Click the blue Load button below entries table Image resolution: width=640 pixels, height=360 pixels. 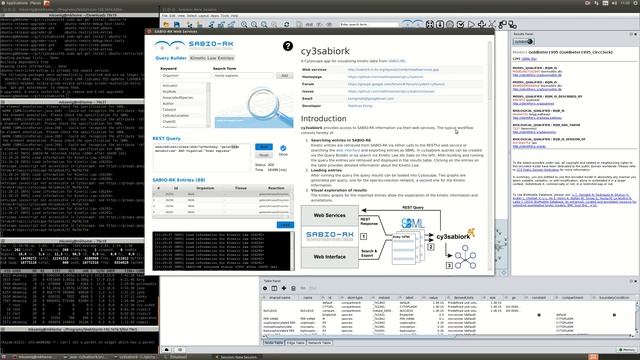click(285, 225)
